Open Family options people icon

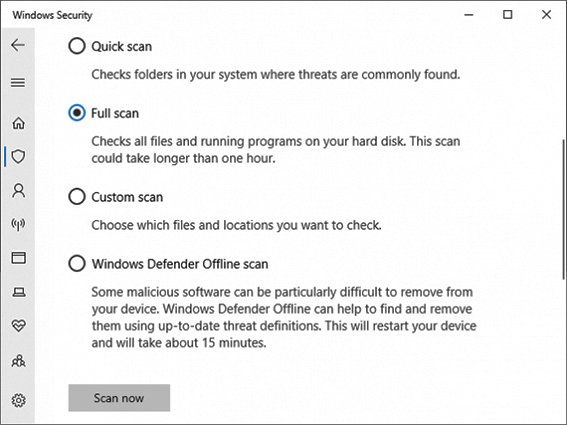click(x=18, y=361)
